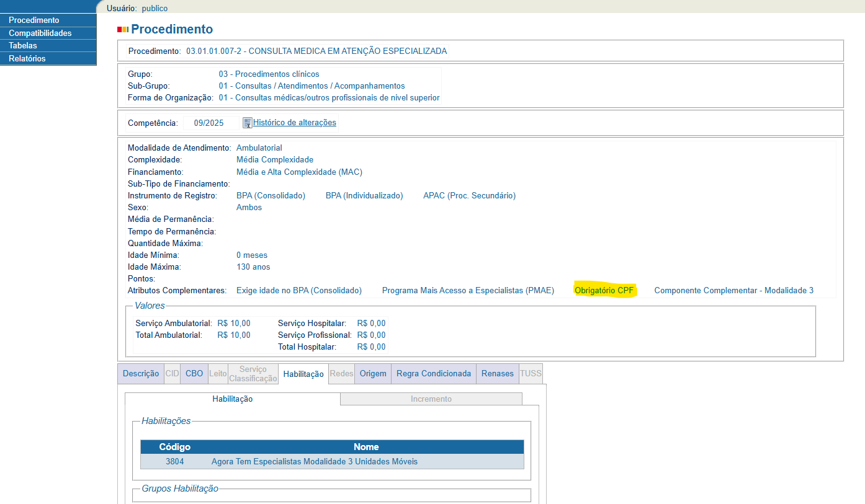865x504 pixels.
Task: Click Programa Mais Acesso a Especialistas (PMAE)
Action: [x=468, y=291]
